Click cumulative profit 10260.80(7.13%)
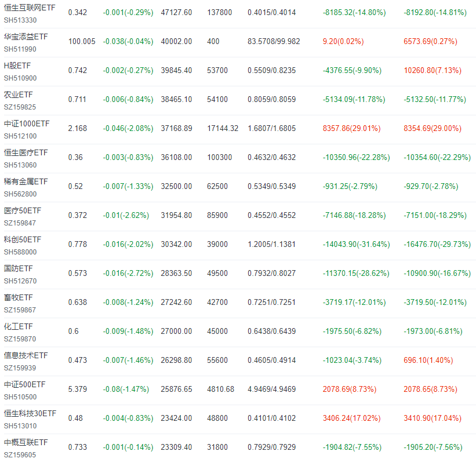 433,70
